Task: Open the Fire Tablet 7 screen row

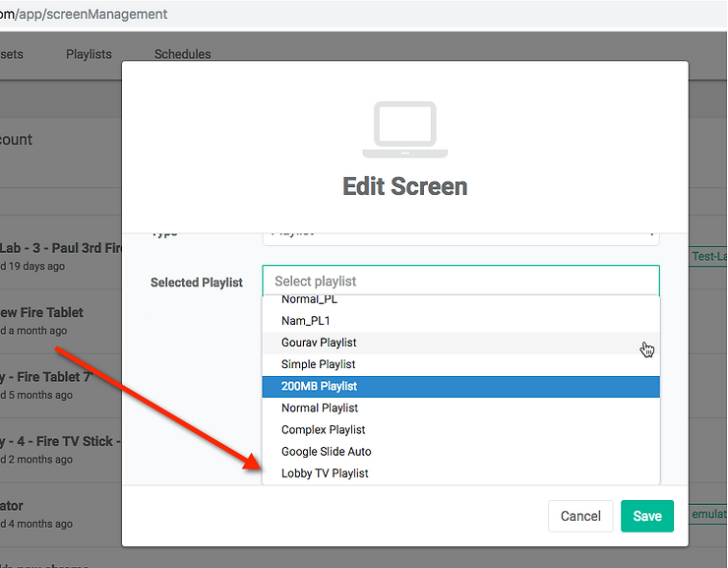Action: [x=60, y=386]
